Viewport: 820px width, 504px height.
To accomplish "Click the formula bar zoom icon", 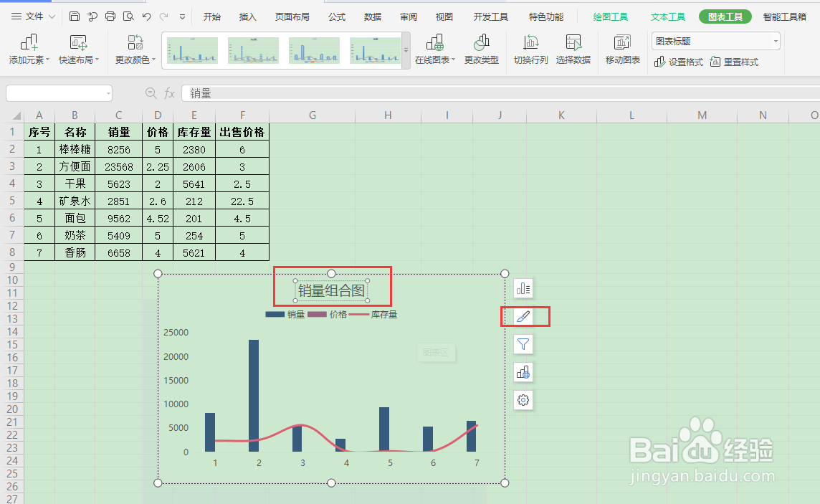I will click(151, 93).
